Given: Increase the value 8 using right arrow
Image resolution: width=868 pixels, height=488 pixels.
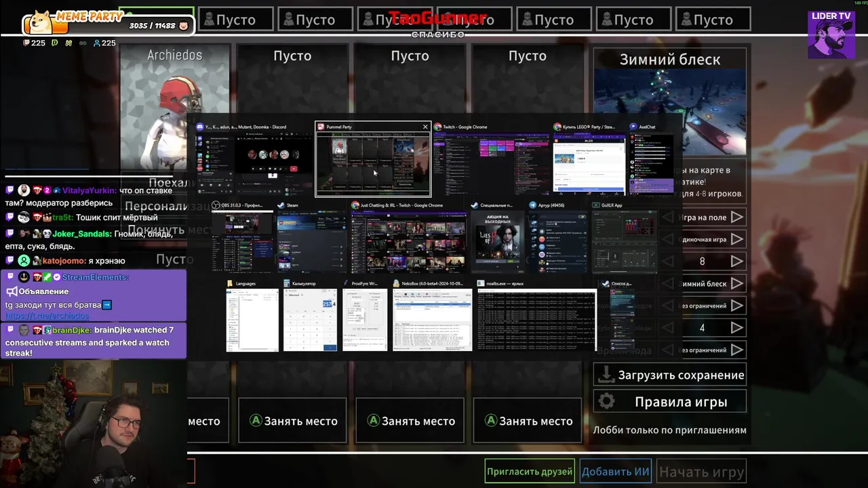Looking at the screenshot, I should click(736, 261).
